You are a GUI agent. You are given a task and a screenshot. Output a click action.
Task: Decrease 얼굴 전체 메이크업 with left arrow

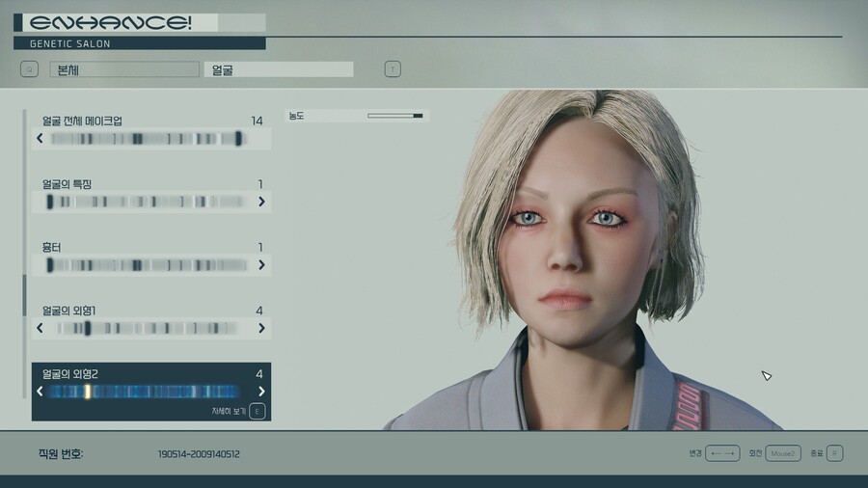click(40, 139)
